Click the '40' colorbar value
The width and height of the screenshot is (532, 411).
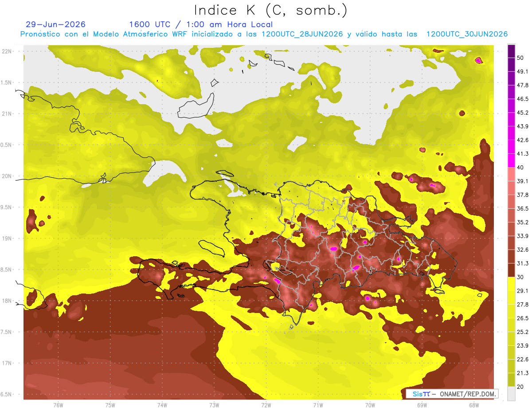pyautogui.click(x=520, y=168)
